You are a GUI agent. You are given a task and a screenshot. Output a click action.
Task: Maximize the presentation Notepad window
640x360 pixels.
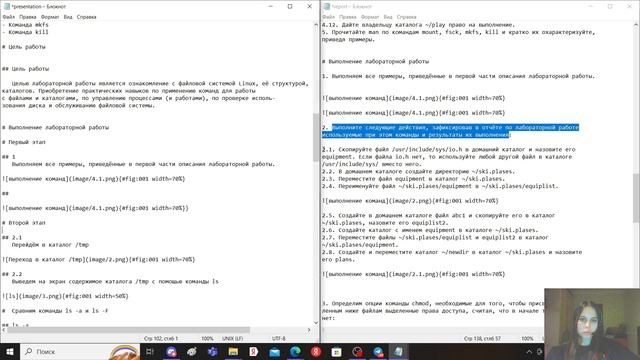click(x=290, y=7)
